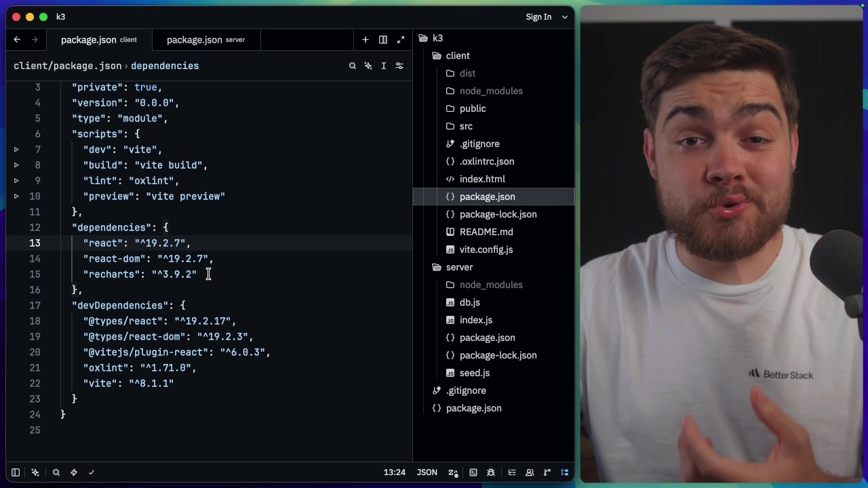
Task: Click cursor position 13:24 in status bar
Action: 394,472
